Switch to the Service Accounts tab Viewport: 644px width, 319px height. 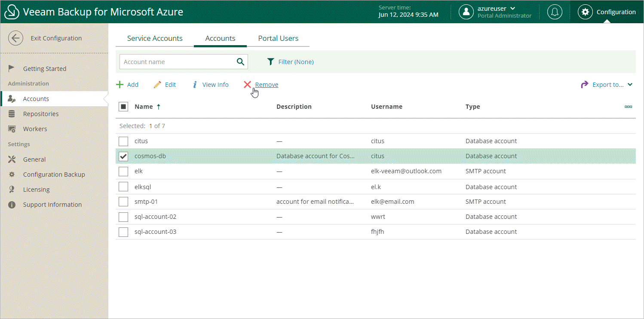click(x=155, y=38)
